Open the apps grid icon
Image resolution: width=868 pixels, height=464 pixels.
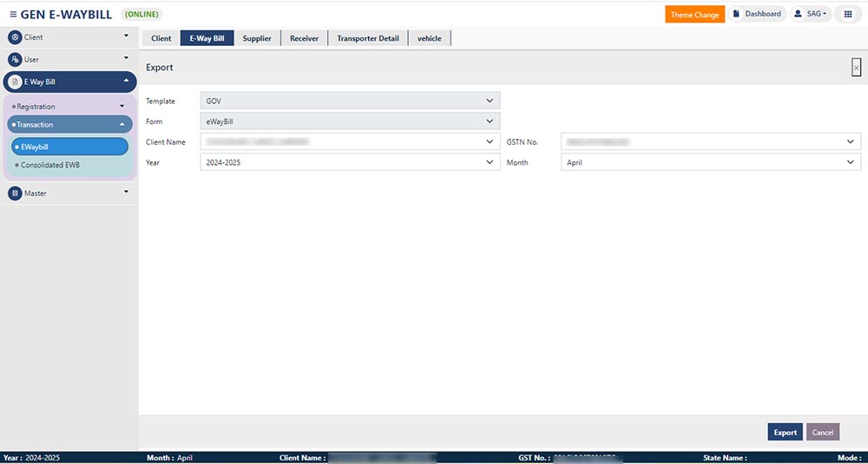click(x=848, y=14)
